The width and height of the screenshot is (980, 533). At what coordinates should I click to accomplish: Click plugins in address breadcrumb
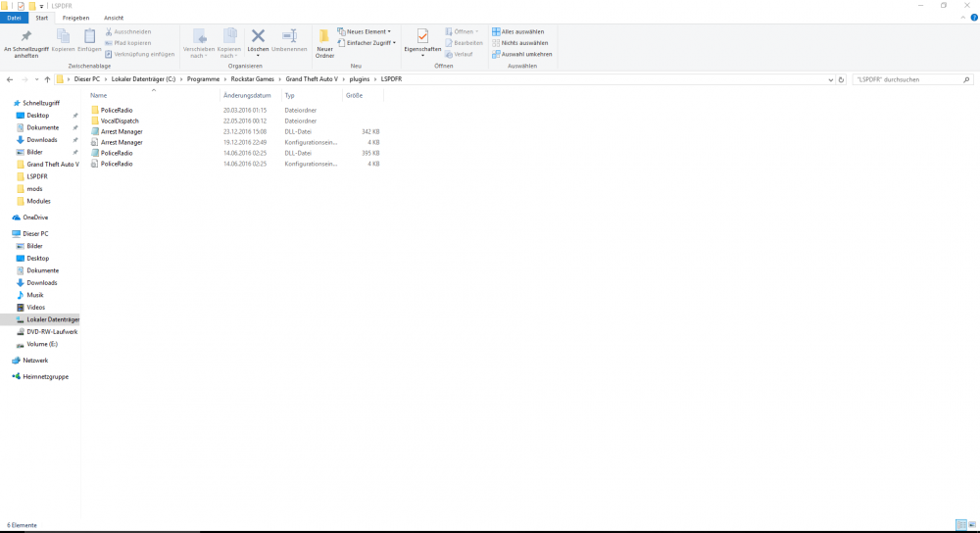point(360,79)
